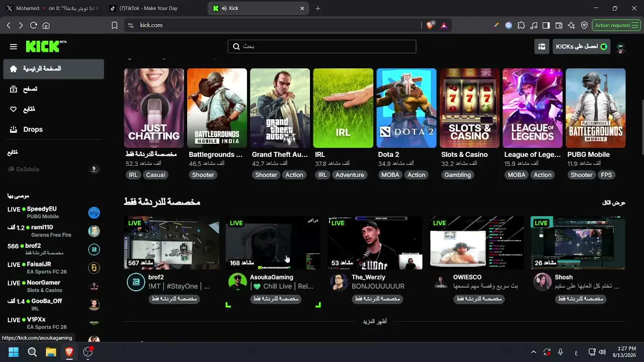Open the Kick hamburger sidebar menu
This screenshot has width=644, height=362.
point(14,47)
